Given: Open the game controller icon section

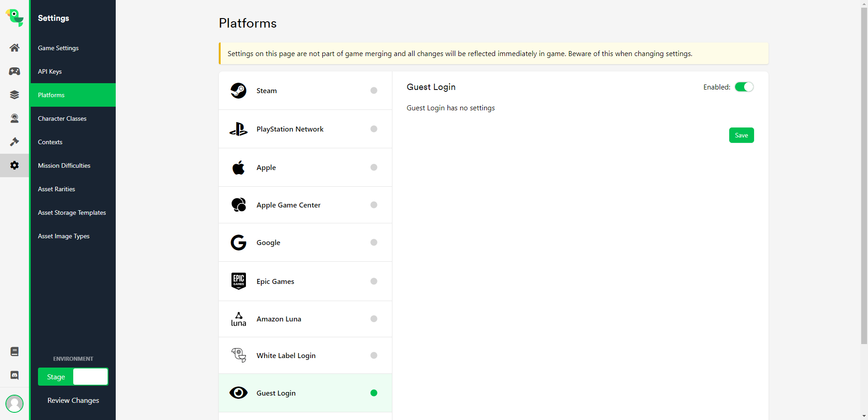Looking at the screenshot, I should coord(14,71).
